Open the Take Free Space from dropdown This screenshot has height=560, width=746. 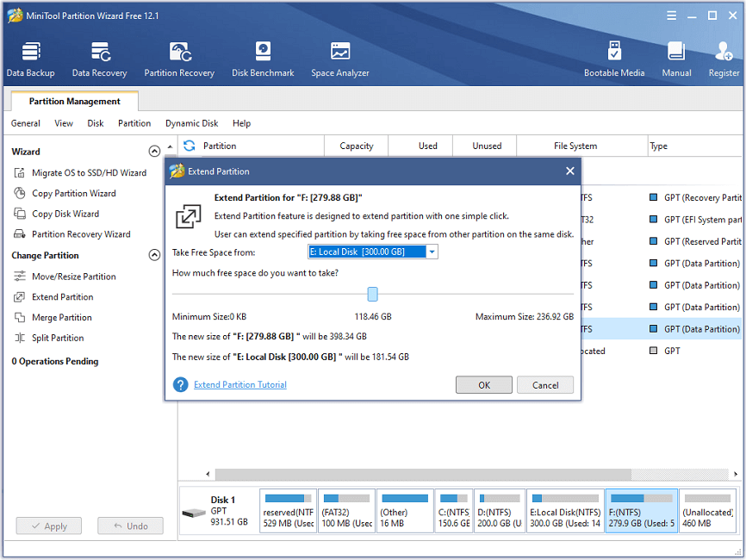point(432,252)
